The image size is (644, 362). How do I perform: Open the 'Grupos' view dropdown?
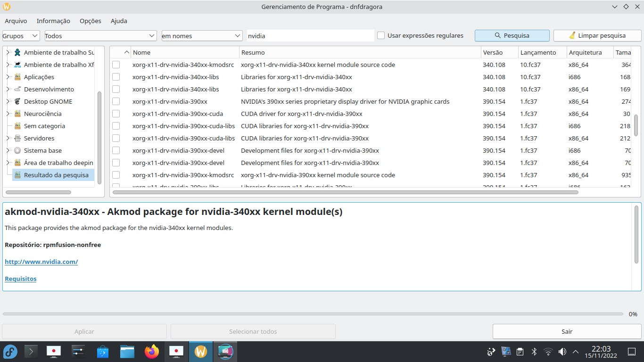pyautogui.click(x=21, y=36)
